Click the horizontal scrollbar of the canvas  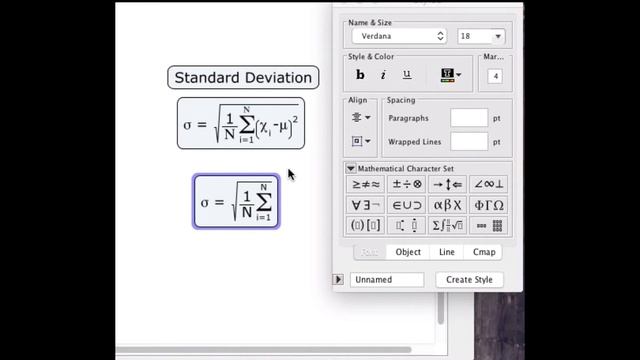pyautogui.click(x=263, y=350)
